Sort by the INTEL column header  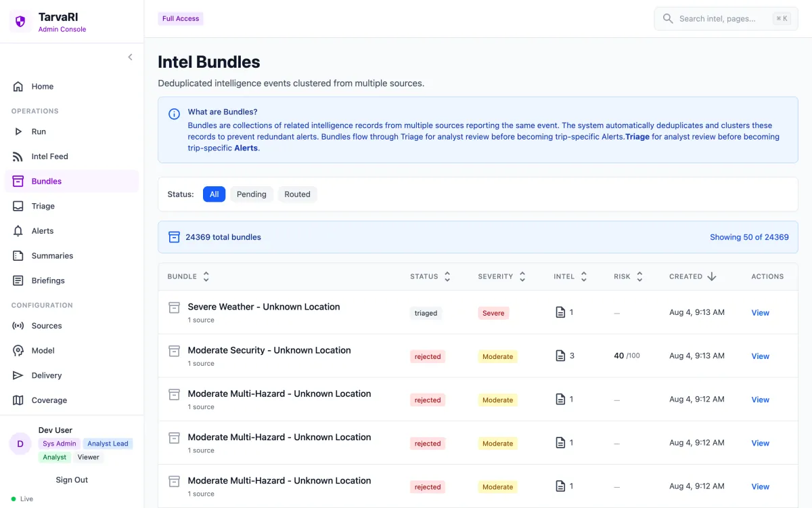570,276
